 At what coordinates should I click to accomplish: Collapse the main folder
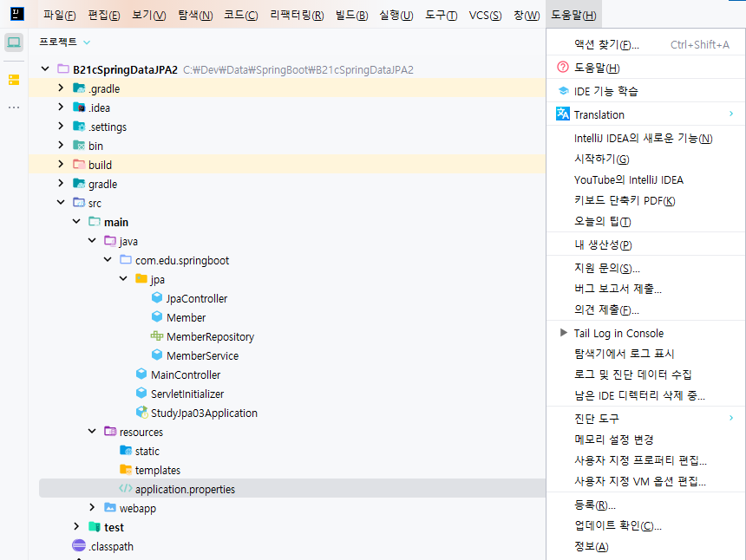(x=76, y=221)
